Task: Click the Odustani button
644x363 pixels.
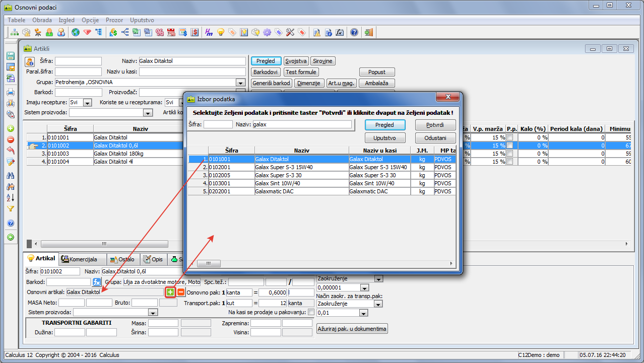Action: [x=435, y=137]
